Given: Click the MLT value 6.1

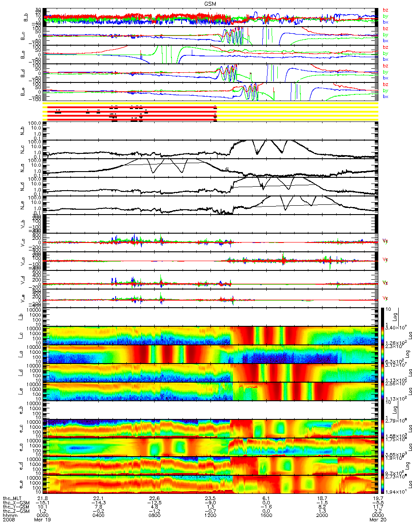Looking at the screenshot, I should click(266, 498).
